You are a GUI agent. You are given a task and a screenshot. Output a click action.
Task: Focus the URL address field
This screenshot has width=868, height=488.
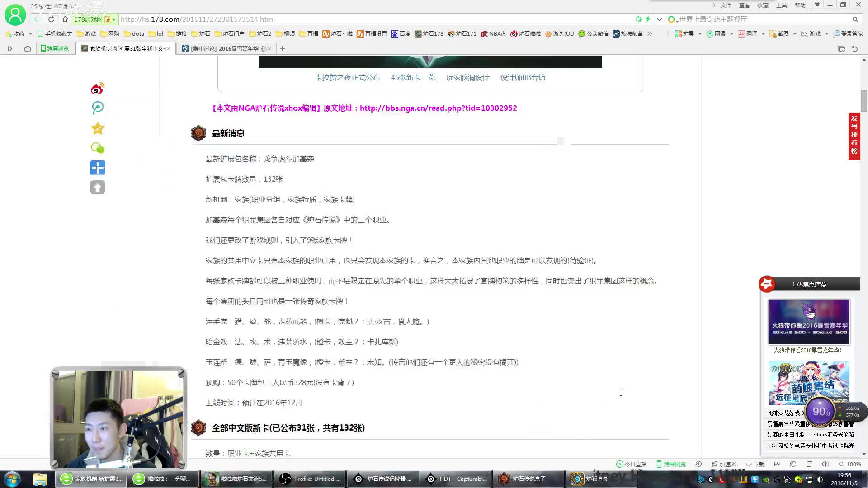click(x=375, y=19)
